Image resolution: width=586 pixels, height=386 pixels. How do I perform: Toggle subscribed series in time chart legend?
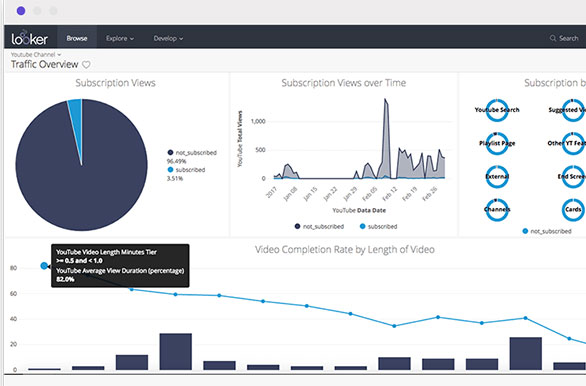point(378,226)
